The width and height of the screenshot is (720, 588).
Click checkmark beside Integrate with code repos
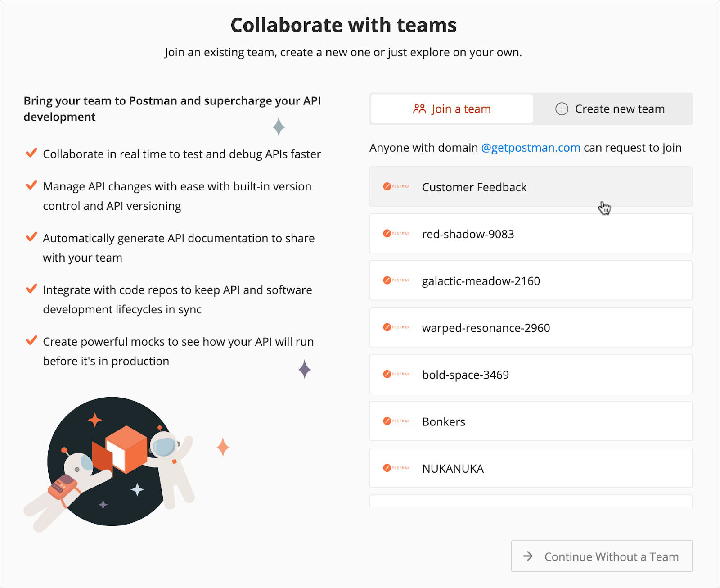pos(31,289)
